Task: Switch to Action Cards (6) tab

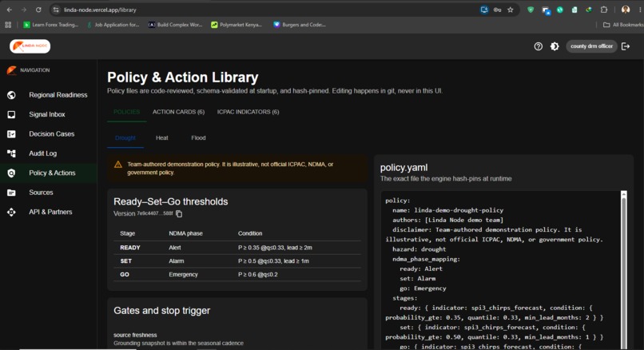Action: (x=178, y=112)
